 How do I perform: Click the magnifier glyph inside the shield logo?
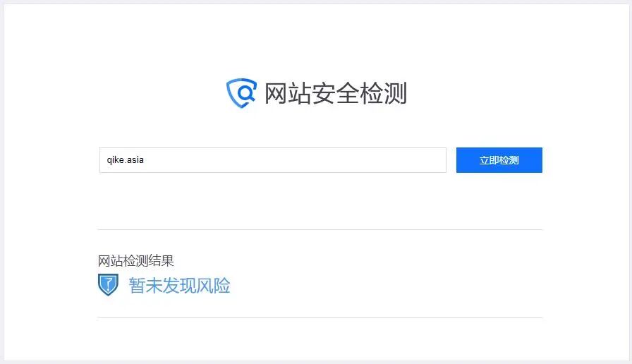click(x=245, y=93)
